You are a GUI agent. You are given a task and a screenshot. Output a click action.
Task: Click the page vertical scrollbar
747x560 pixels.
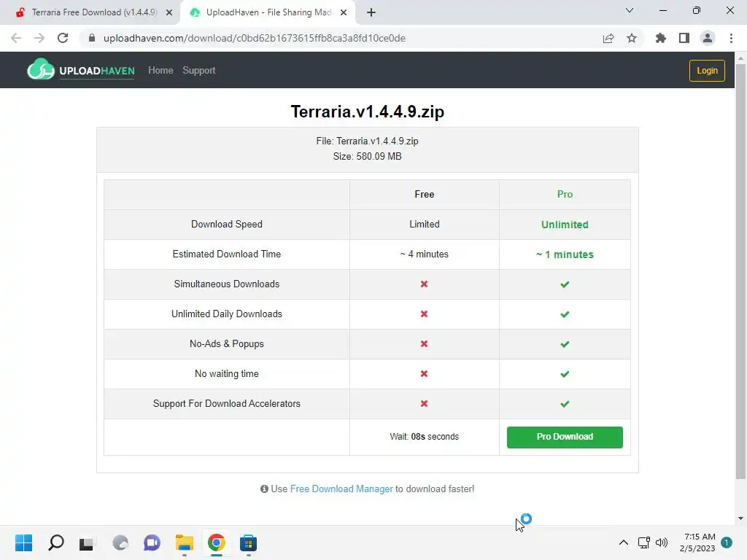pyautogui.click(x=740, y=271)
